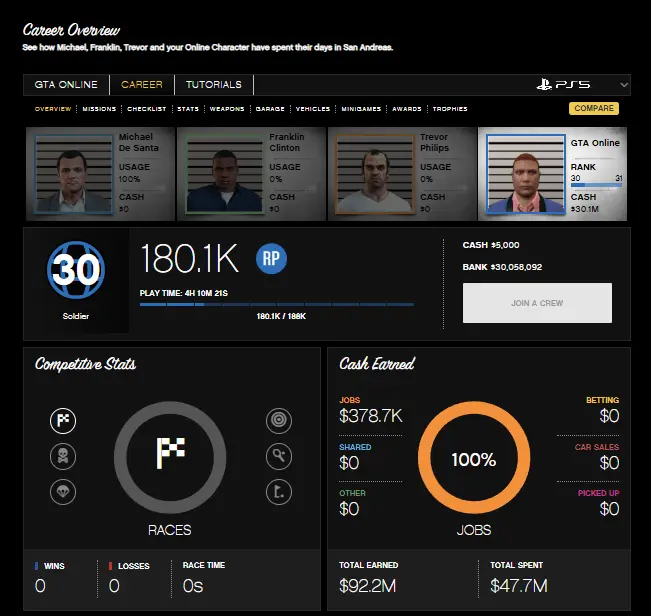Open the TROPHIES section
This screenshot has height=616, width=651.
[x=450, y=109]
